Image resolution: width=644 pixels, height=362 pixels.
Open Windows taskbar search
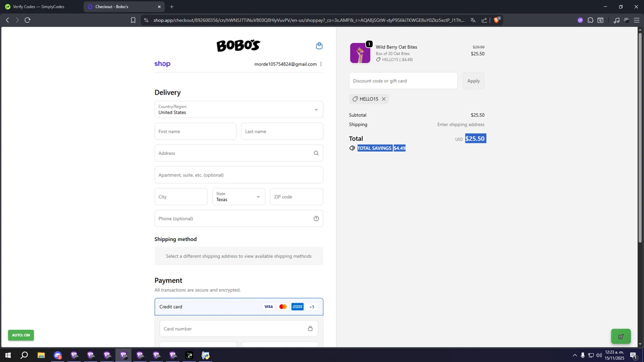click(24, 355)
